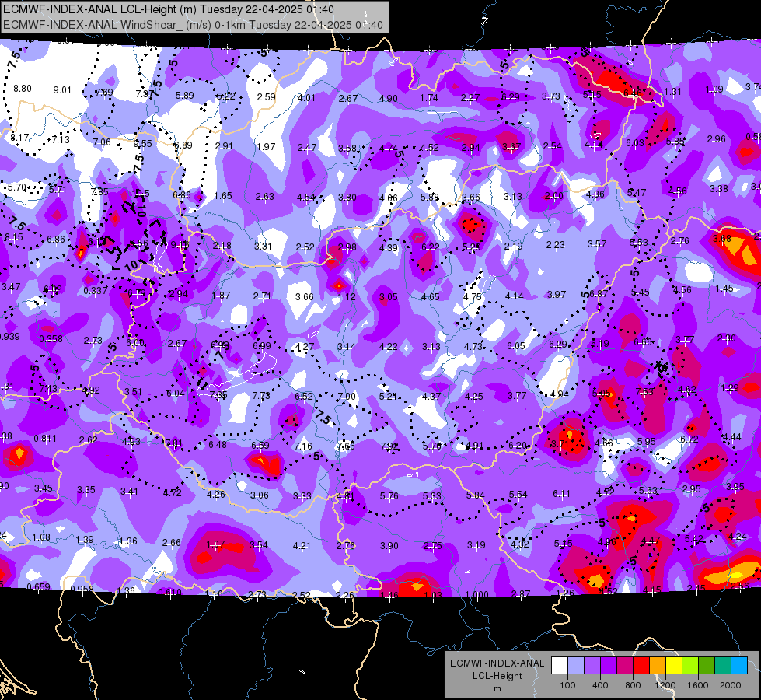
Task: Click the 'LCL-Height' legend title text
Action: coord(497,676)
